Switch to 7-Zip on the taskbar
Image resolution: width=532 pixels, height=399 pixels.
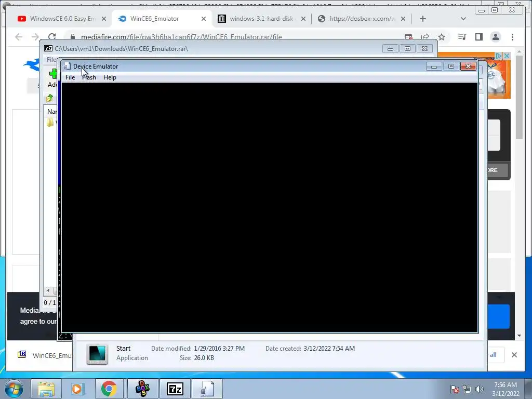175,389
